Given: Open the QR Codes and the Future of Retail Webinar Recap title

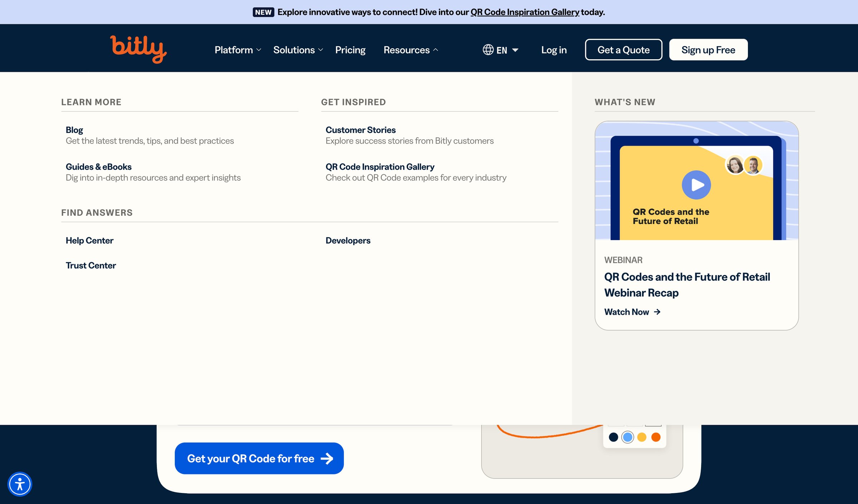Looking at the screenshot, I should (x=687, y=285).
